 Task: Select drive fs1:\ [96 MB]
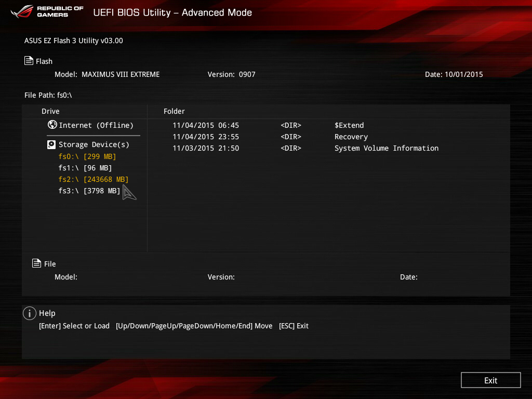[85, 168]
